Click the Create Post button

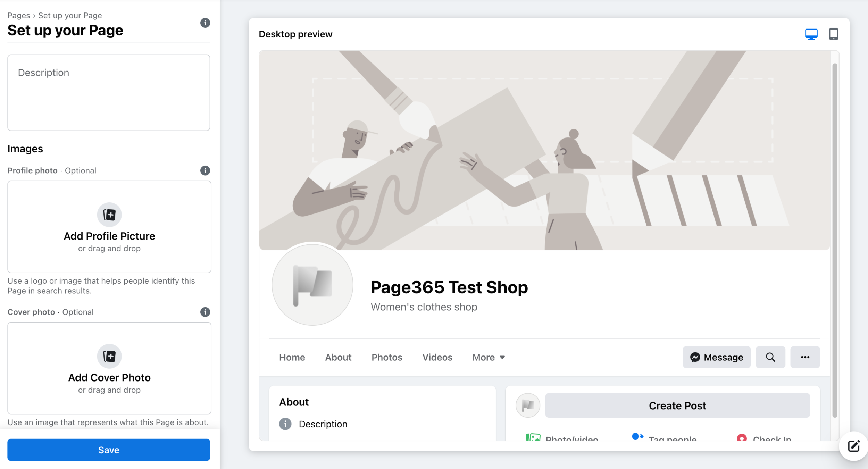point(677,405)
